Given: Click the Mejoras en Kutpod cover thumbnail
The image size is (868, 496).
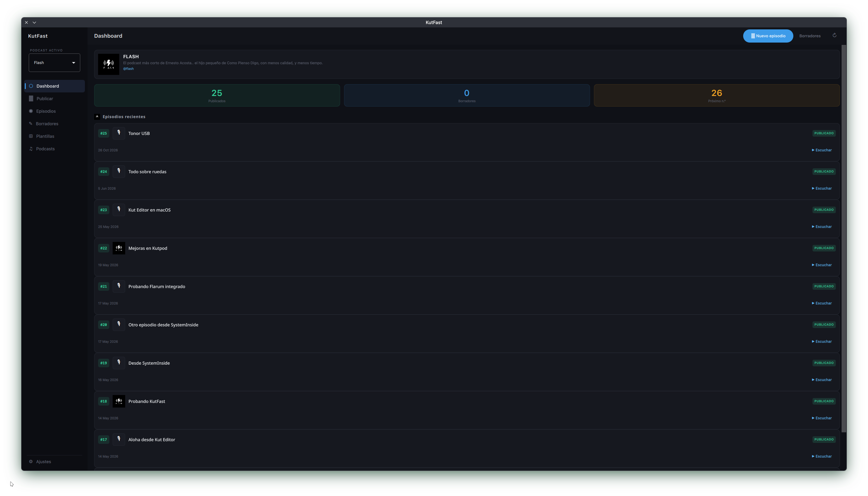Looking at the screenshot, I should pos(119,248).
